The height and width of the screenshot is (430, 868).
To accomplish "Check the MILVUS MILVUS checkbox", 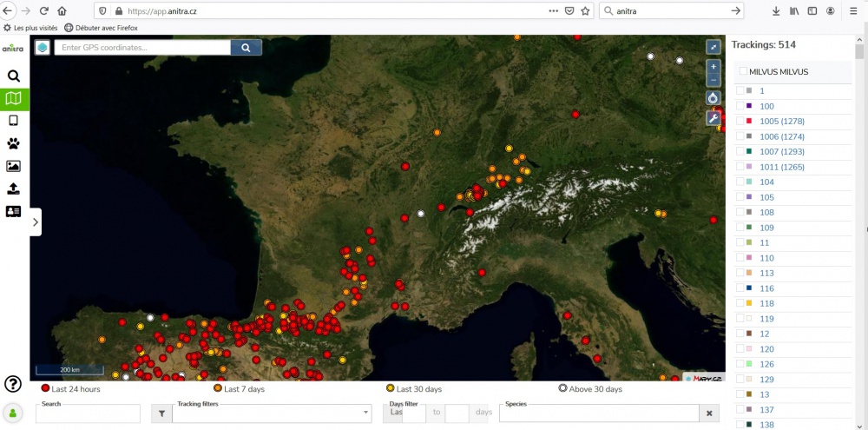I will click(743, 72).
